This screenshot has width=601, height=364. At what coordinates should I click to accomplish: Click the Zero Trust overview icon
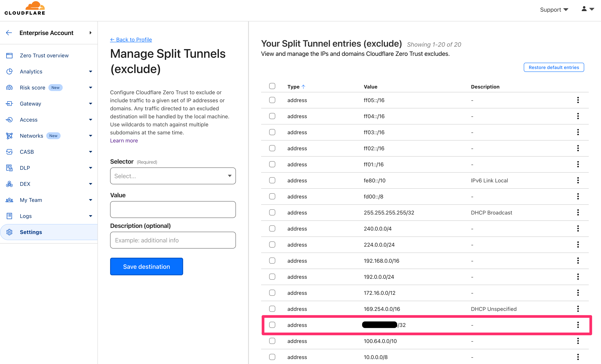(9, 56)
